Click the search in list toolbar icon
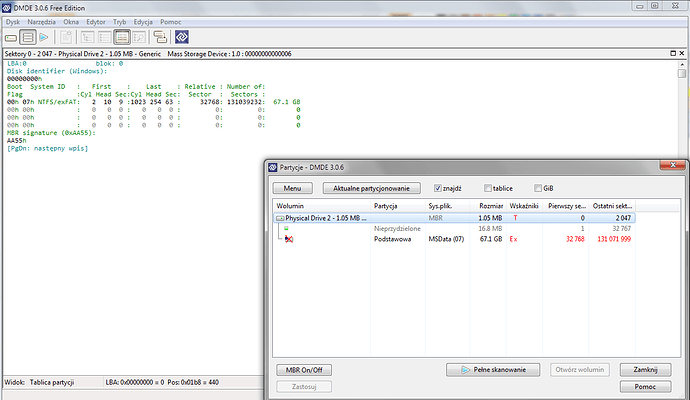The width and height of the screenshot is (690, 400). coord(139,37)
